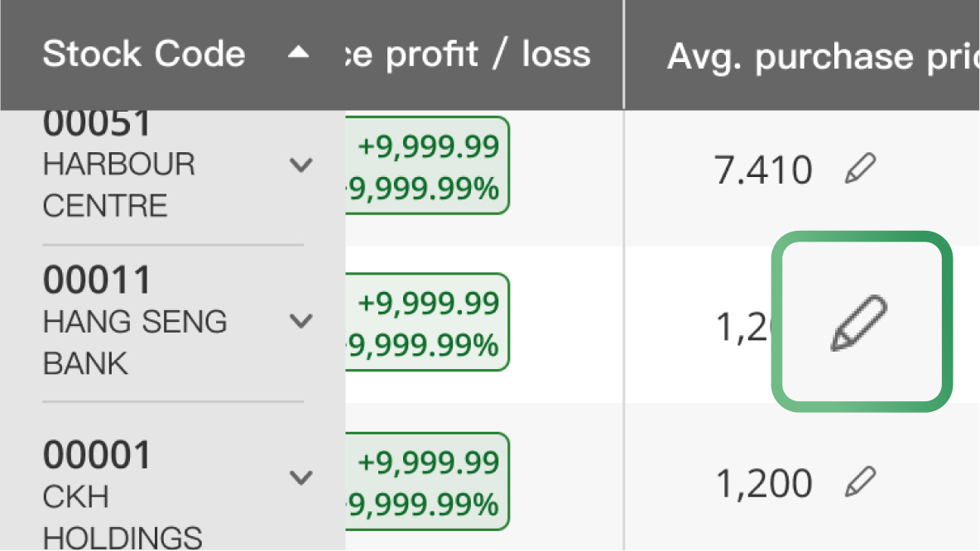Screen dimensions: 980x551
Task: Click the 7.410 price value
Action: (762, 170)
